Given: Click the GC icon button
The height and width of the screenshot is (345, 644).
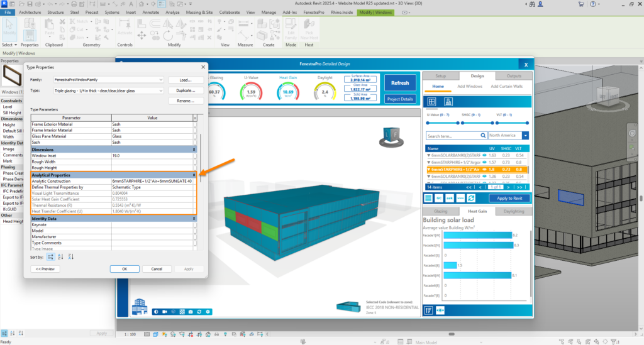Looking at the screenshot, I should coord(439,198).
